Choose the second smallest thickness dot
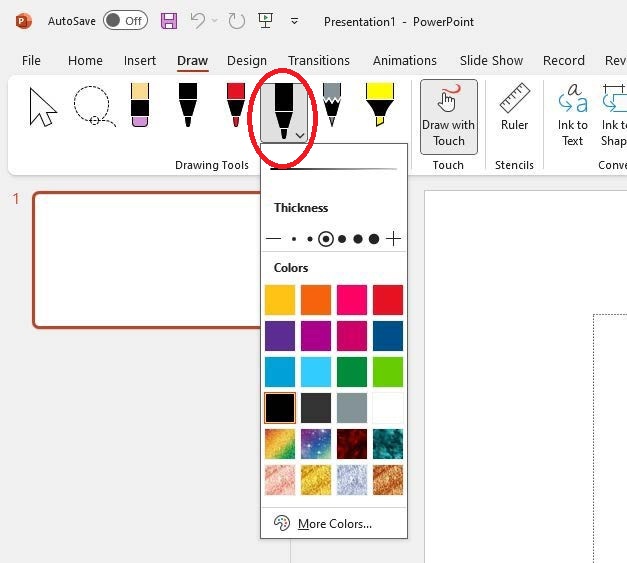Viewport: 627px width, 563px height. coord(310,239)
